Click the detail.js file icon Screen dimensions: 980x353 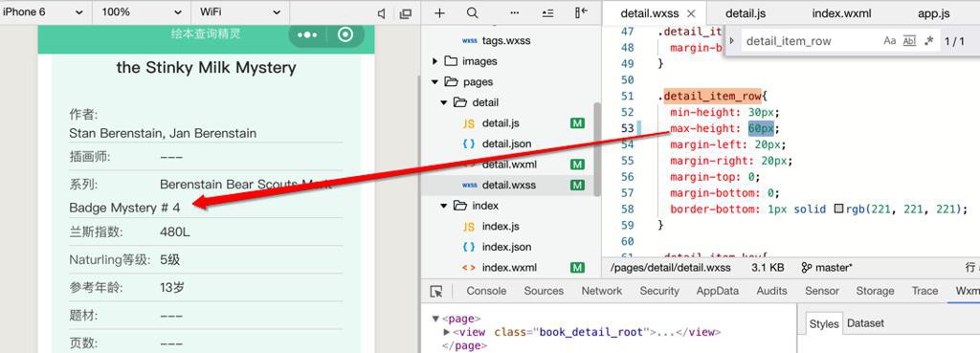click(x=469, y=123)
